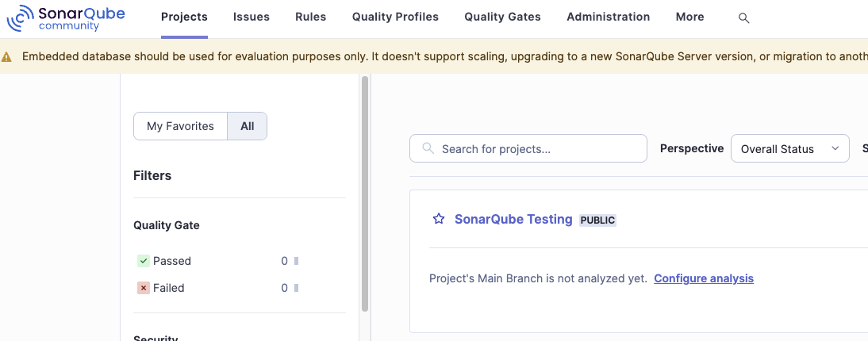Open the search magnifier in the top navigation
The height and width of the screenshot is (341, 868).
coord(744,18)
